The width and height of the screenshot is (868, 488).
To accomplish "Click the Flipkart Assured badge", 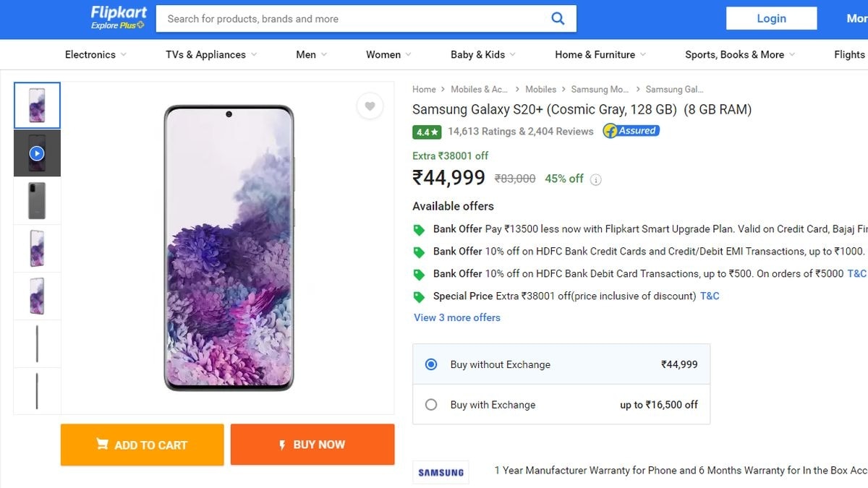I will (631, 131).
